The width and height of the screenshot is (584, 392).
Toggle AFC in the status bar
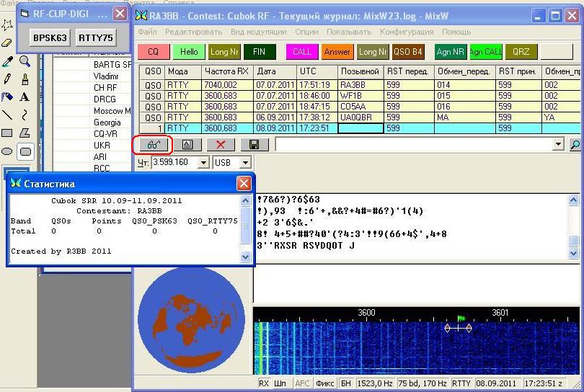[x=303, y=383]
